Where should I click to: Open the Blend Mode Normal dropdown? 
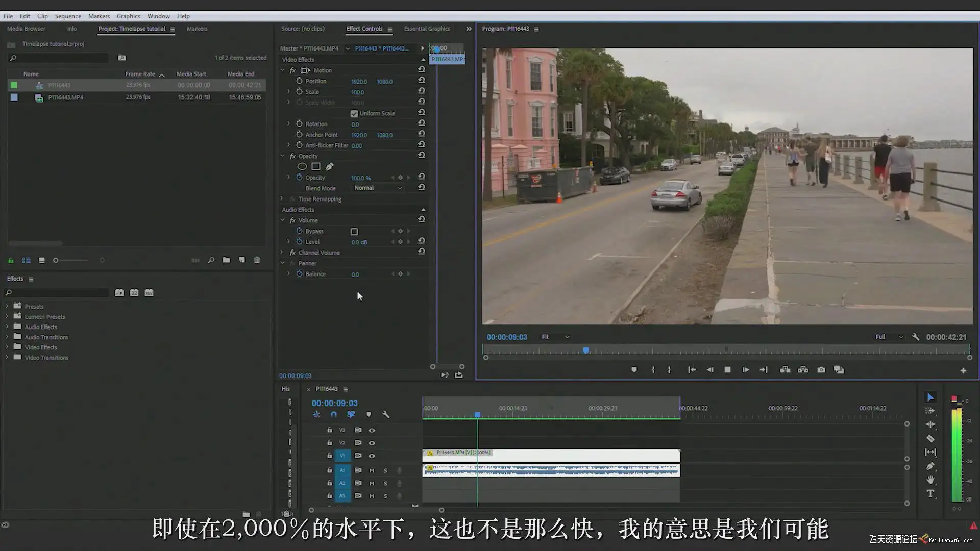pyautogui.click(x=378, y=188)
